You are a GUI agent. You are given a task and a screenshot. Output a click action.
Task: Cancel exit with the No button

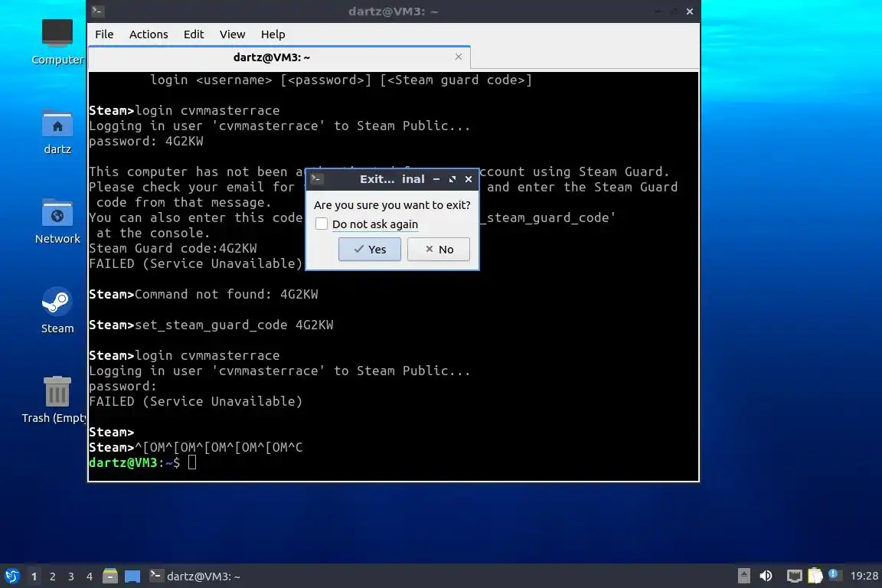438,250
